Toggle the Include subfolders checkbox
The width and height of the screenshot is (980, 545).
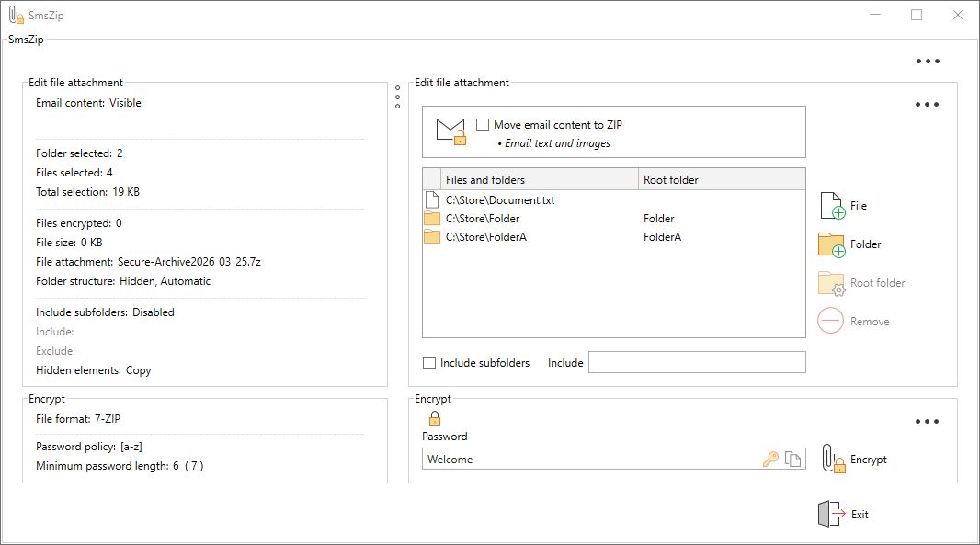(429, 363)
